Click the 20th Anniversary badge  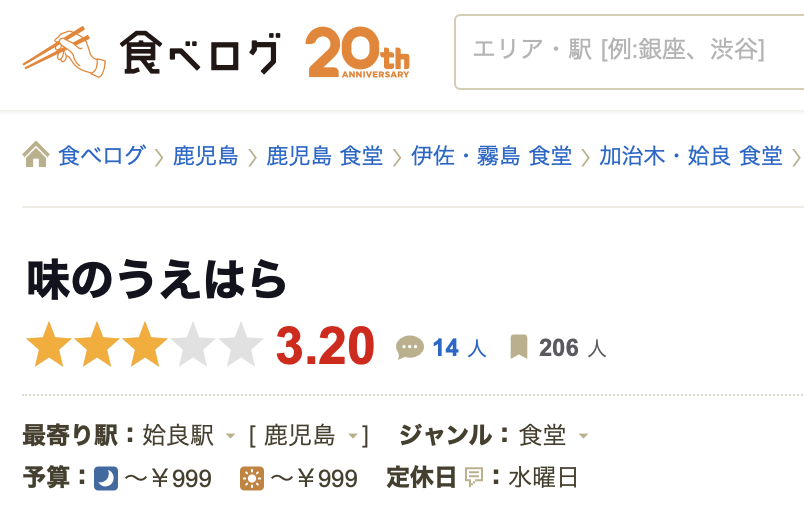point(358,52)
